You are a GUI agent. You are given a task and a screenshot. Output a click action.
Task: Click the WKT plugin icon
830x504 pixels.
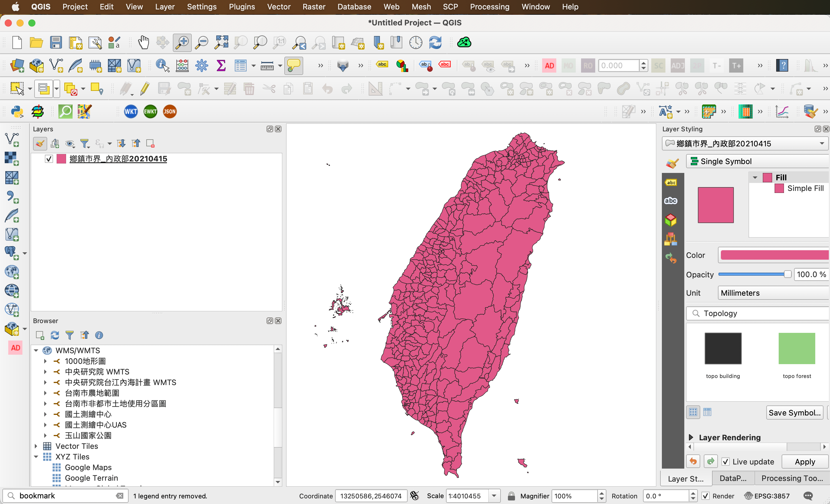click(131, 112)
